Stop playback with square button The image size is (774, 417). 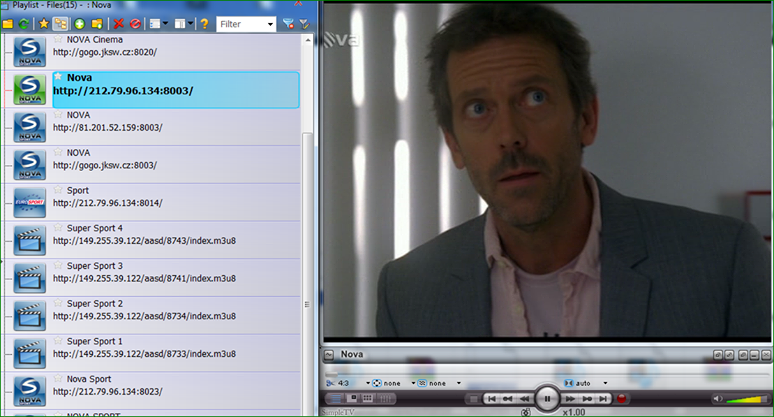[473, 399]
